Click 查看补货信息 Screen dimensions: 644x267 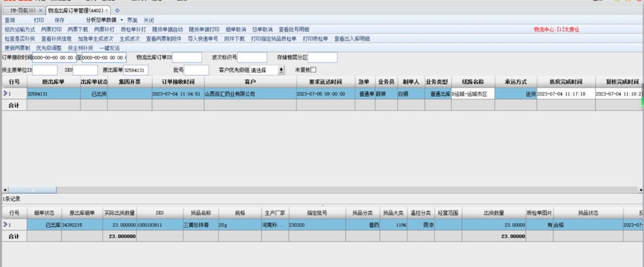(x=56, y=39)
